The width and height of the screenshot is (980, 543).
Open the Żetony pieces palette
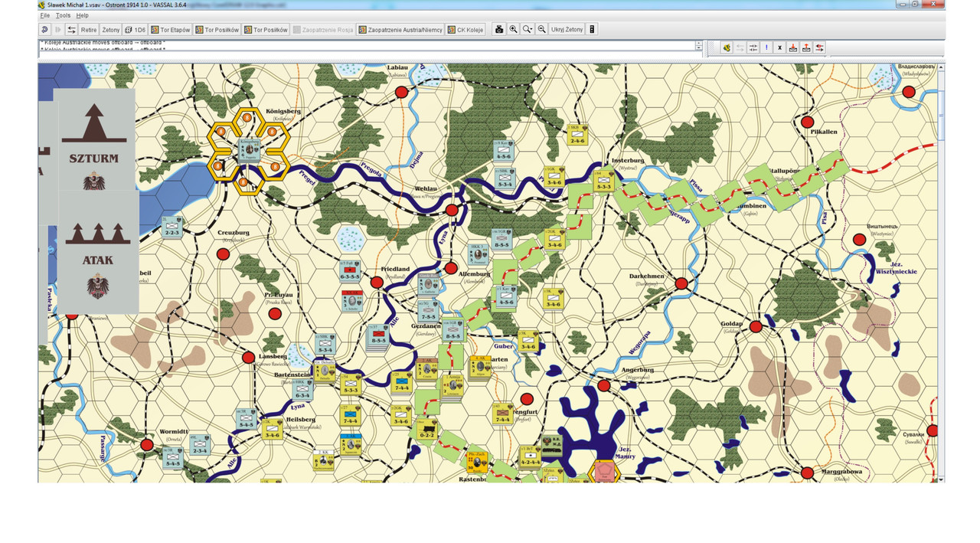point(111,30)
